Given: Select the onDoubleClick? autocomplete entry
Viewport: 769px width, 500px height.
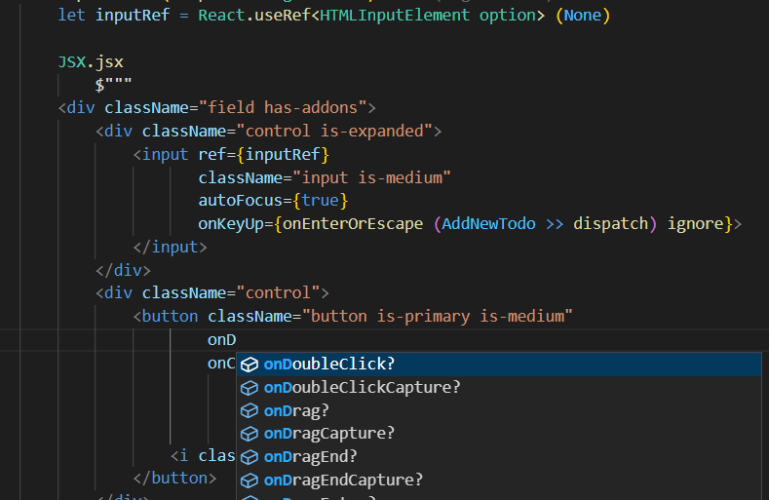Looking at the screenshot, I should click(x=329, y=364).
